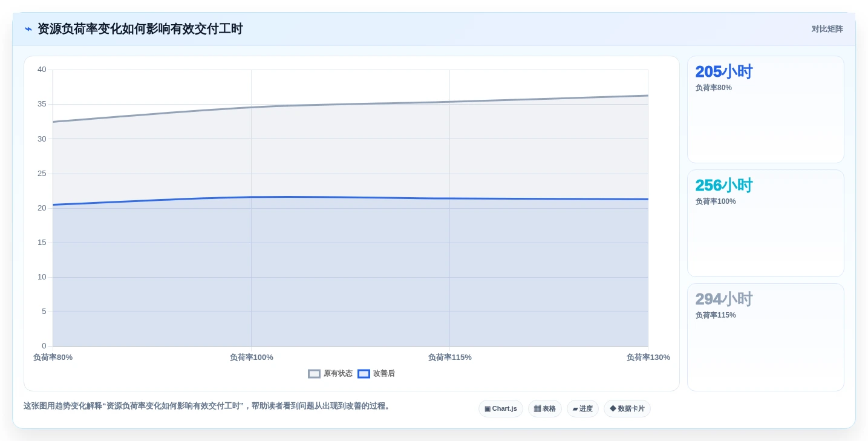Viewport: 868px width, 441px height.
Task: Select the Chart.js tag chip
Action: pyautogui.click(x=501, y=409)
